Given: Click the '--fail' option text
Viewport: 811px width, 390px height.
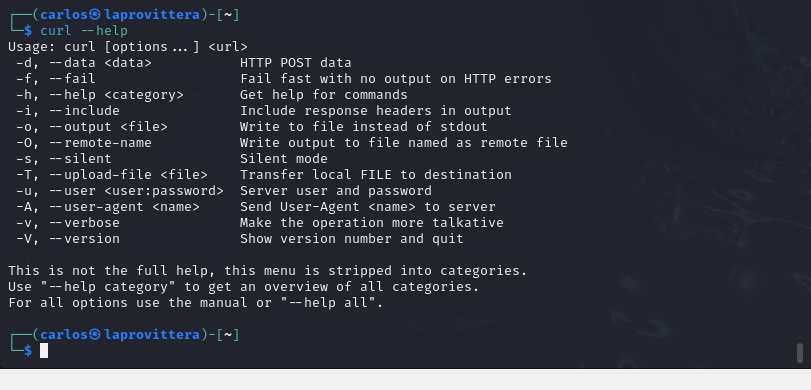Looking at the screenshot, I should pyautogui.click(x=72, y=79).
